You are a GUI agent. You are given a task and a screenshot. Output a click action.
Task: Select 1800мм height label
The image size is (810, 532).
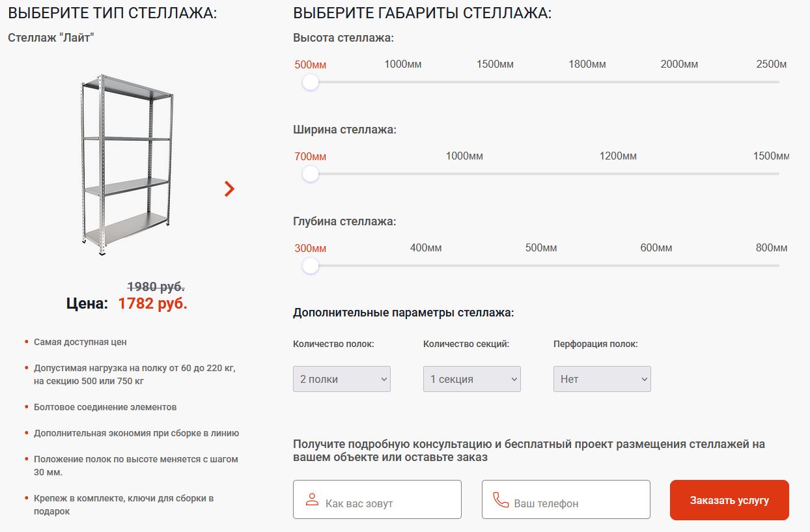pyautogui.click(x=587, y=64)
